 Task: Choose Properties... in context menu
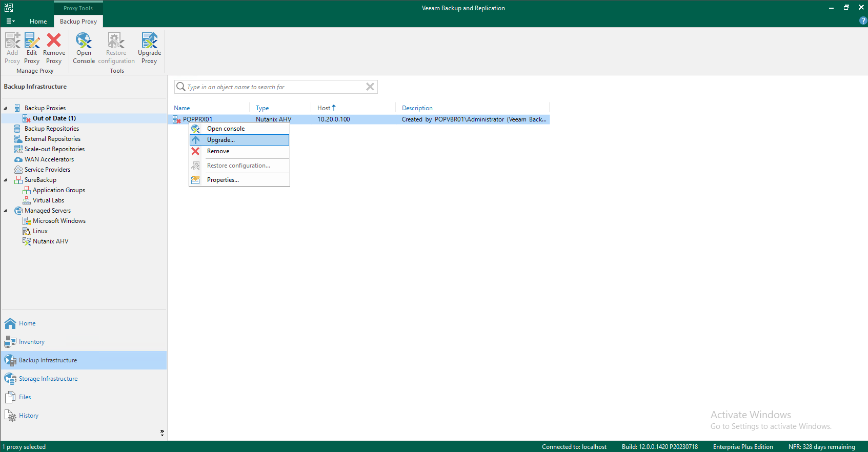(x=239, y=180)
